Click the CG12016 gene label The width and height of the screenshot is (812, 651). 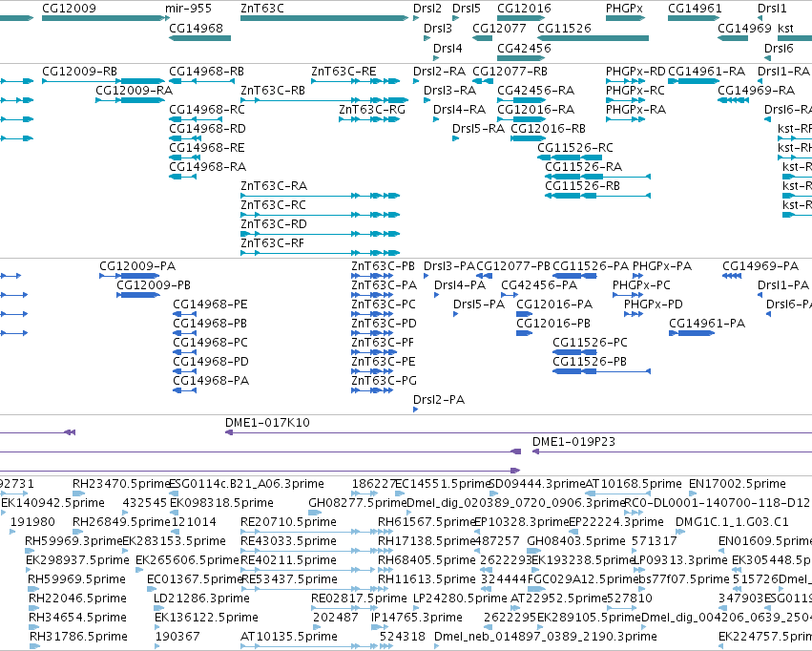[524, 9]
